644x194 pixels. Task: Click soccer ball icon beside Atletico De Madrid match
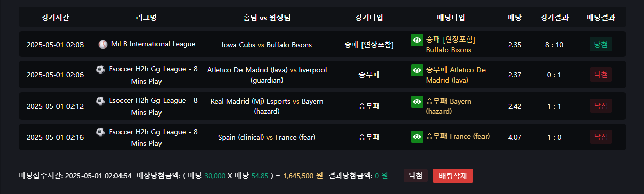pyautogui.click(x=100, y=69)
